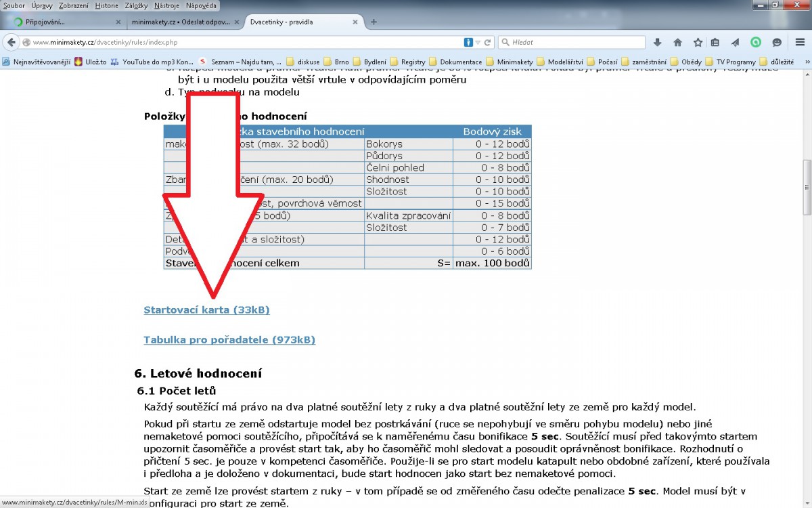Switch to minimakety.cz Odeslat odpověď tab
812x508 pixels.
pos(180,22)
